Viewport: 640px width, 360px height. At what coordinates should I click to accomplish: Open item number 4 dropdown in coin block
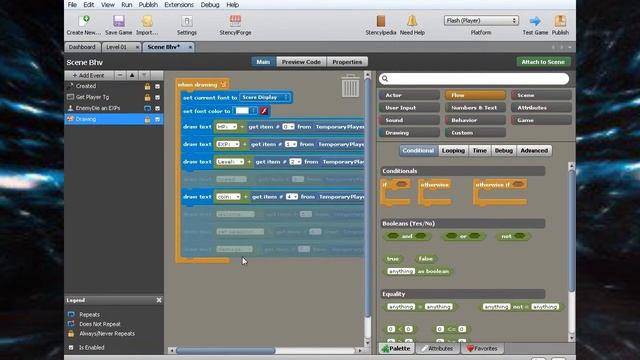[292, 197]
